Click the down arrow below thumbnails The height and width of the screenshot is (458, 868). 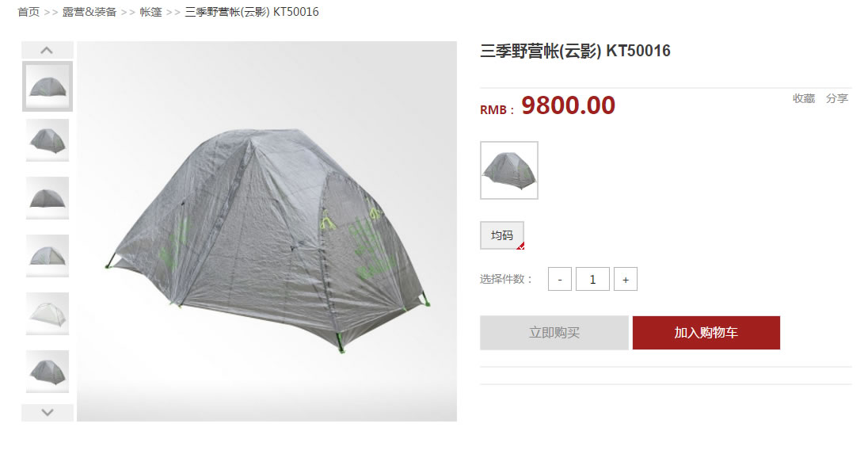click(47, 413)
